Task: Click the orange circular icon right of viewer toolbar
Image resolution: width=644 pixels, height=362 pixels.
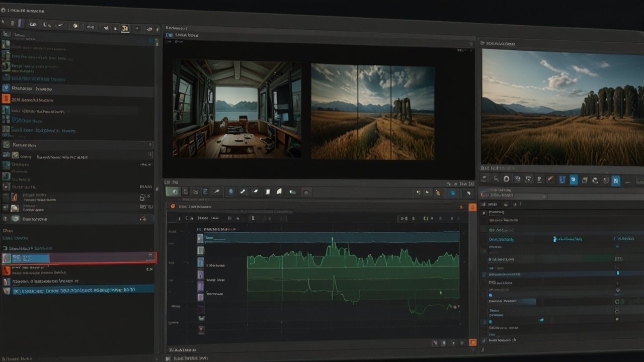Action: click(x=438, y=193)
